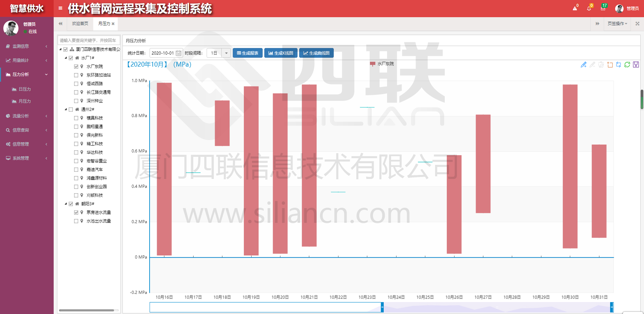Click the 流量分析 pie chart icon
The width and height of the screenshot is (644, 314).
[x=8, y=116]
